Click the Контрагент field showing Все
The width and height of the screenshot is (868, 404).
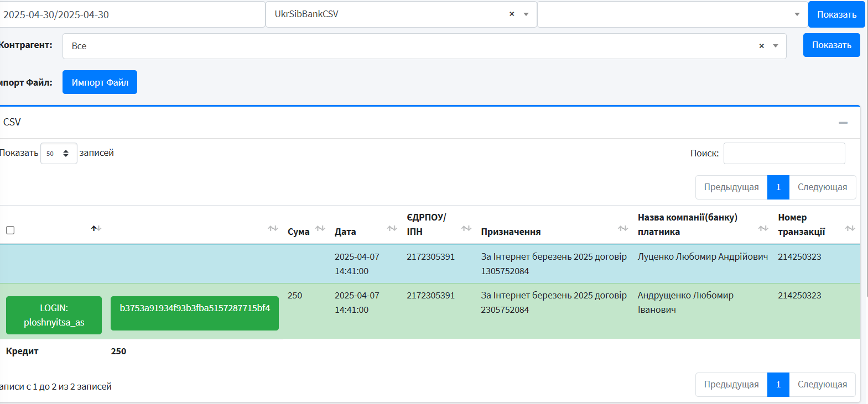coord(424,46)
